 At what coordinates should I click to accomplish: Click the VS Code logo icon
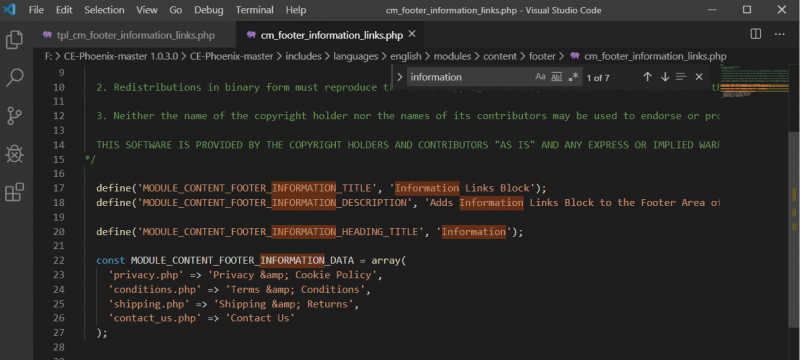[10, 10]
